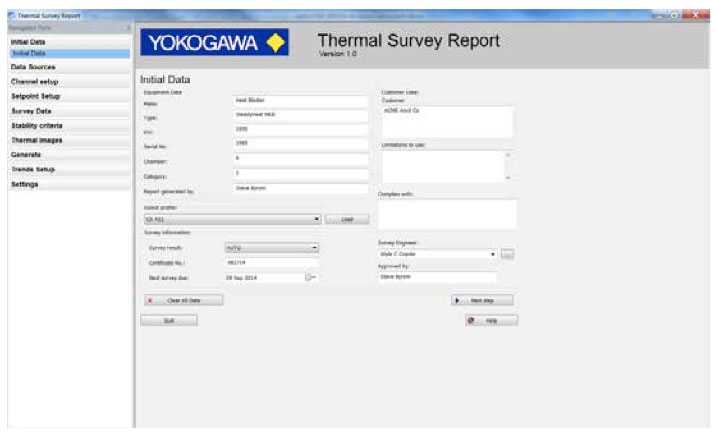Click the Report generated by field

pyautogui.click(x=300, y=188)
